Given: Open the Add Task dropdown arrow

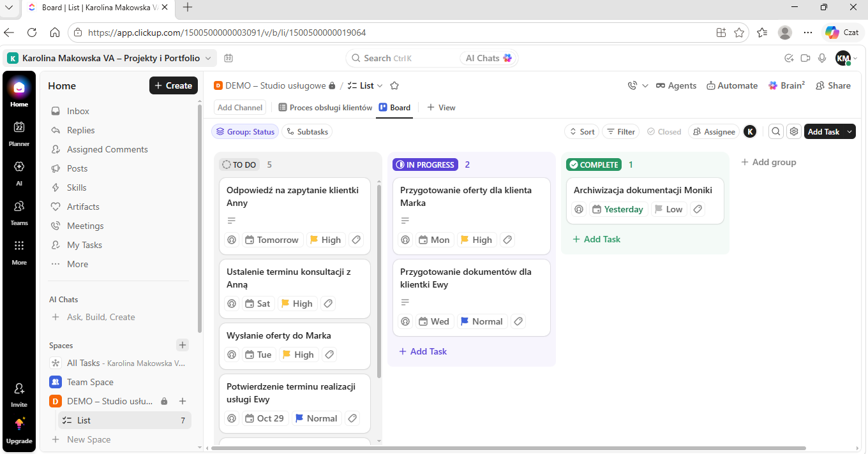Looking at the screenshot, I should point(849,132).
